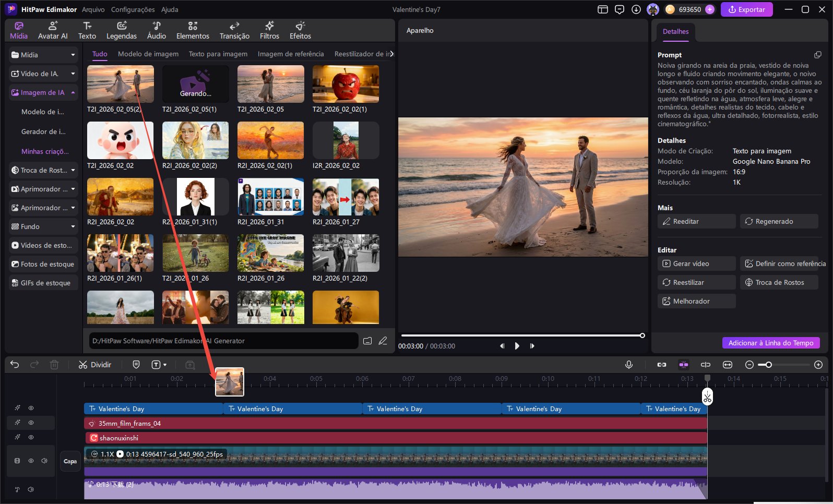Mute the audio track speaker icon

31,489
